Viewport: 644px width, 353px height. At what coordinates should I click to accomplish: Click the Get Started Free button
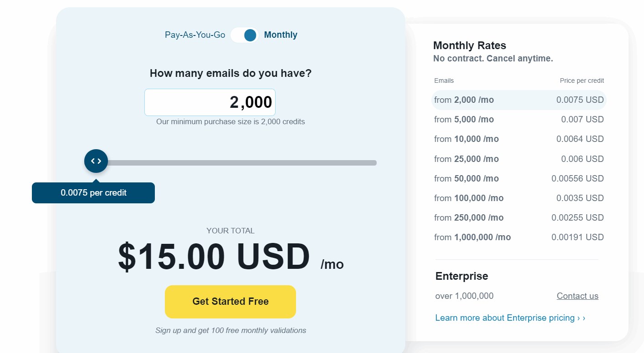230,302
